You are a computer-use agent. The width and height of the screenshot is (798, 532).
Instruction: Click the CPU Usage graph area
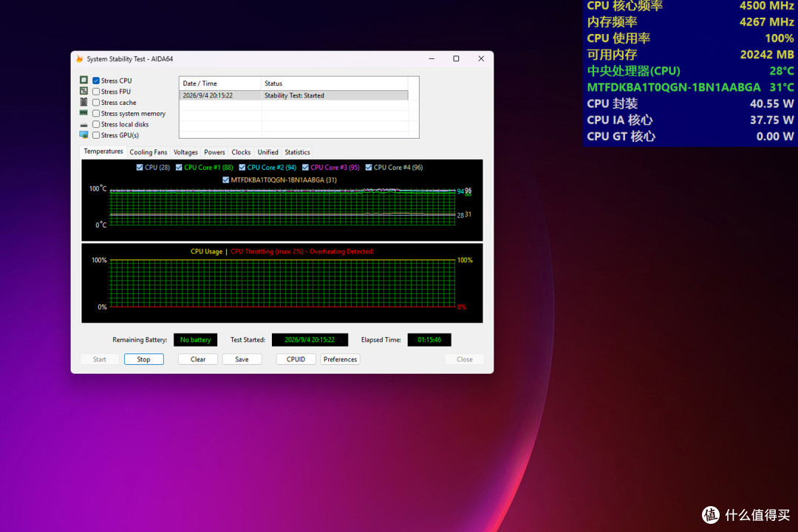tap(282, 284)
